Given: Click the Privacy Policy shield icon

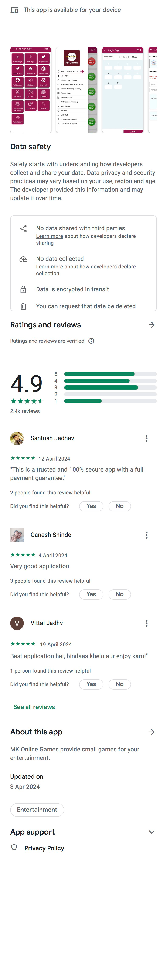Looking at the screenshot, I should [14, 847].
